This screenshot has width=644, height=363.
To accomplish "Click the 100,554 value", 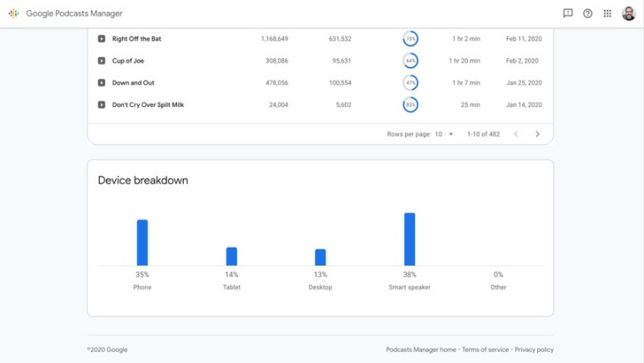I will 340,82.
